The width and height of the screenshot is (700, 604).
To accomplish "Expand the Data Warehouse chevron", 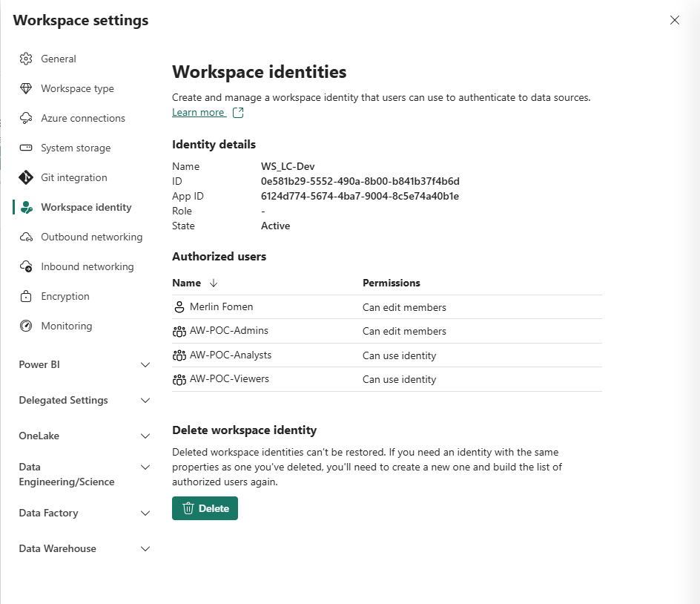I will (145, 548).
